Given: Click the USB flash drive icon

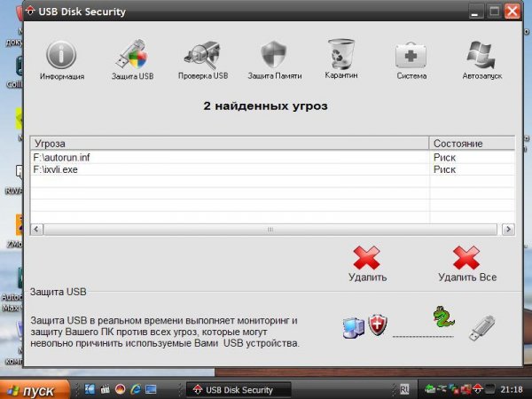Looking at the screenshot, I should (x=482, y=327).
